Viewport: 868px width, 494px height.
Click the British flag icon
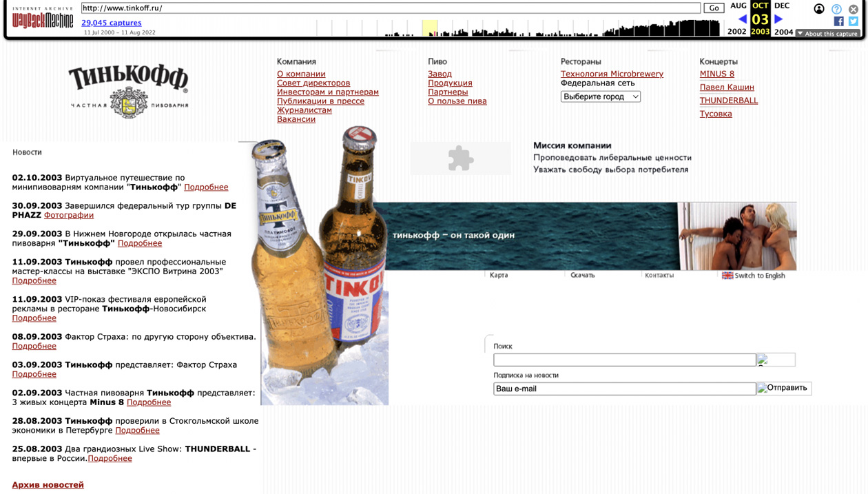point(727,276)
